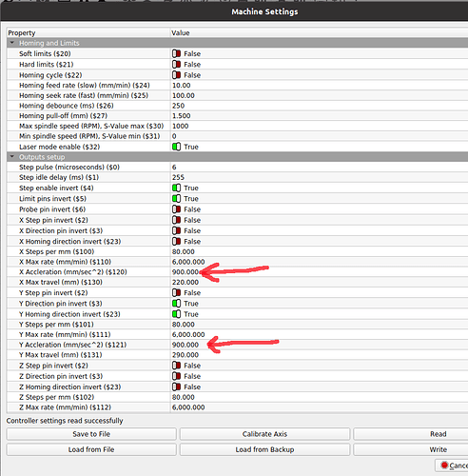Viewport: 468px width, 476px height.
Task: Disable the Laser mode enable ($32) switch
Action: [176, 147]
